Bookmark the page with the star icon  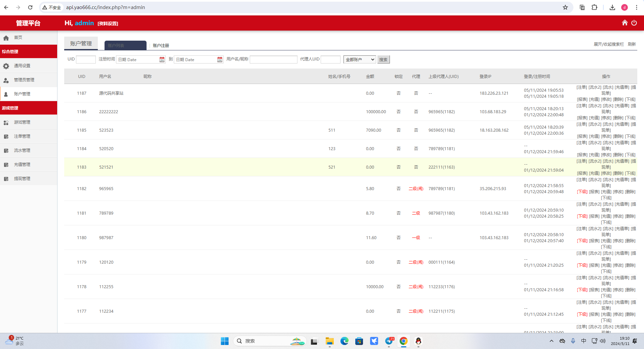[565, 7]
